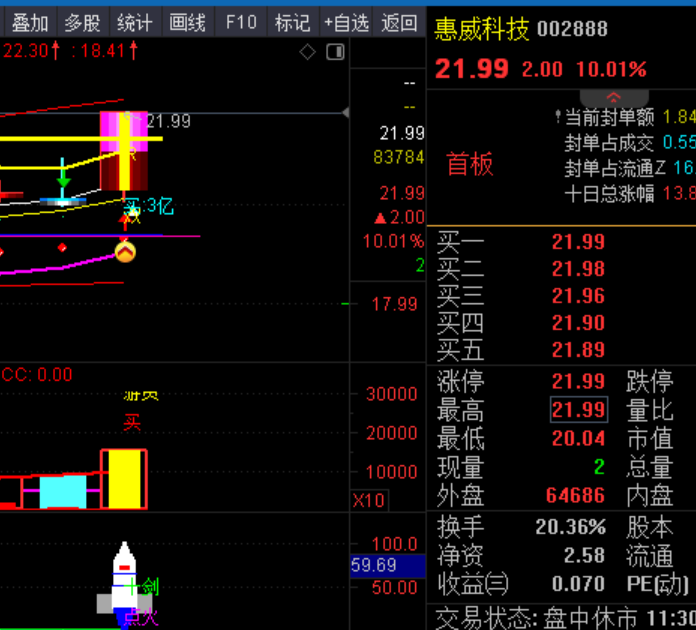This screenshot has height=630, width=696.
Task: Click the 最低 value 20.04
Action: click(578, 439)
